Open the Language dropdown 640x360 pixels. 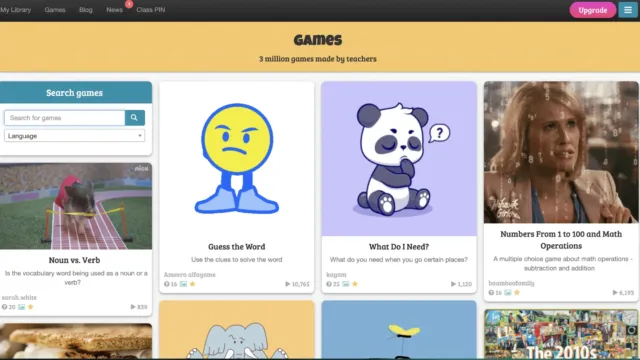pyautogui.click(x=74, y=136)
